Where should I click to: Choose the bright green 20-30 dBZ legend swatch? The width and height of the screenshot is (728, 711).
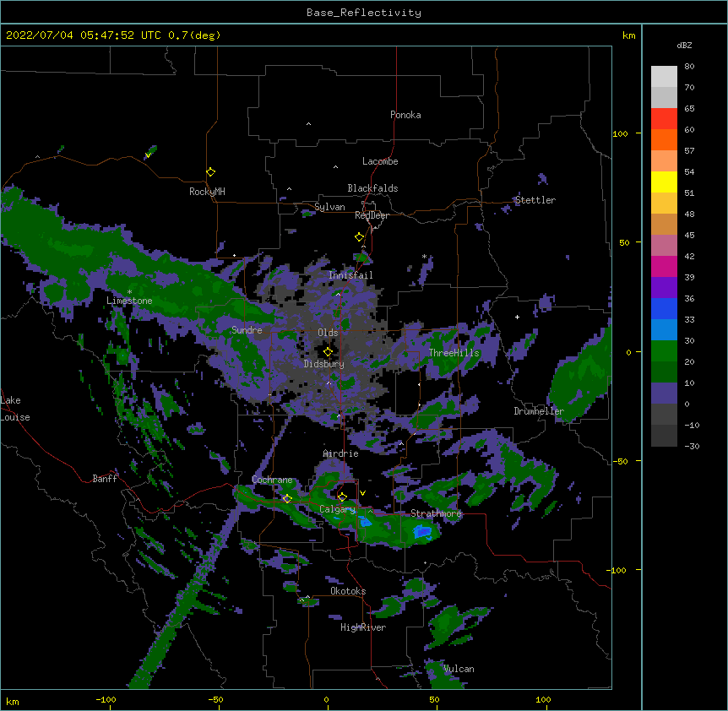click(x=664, y=351)
